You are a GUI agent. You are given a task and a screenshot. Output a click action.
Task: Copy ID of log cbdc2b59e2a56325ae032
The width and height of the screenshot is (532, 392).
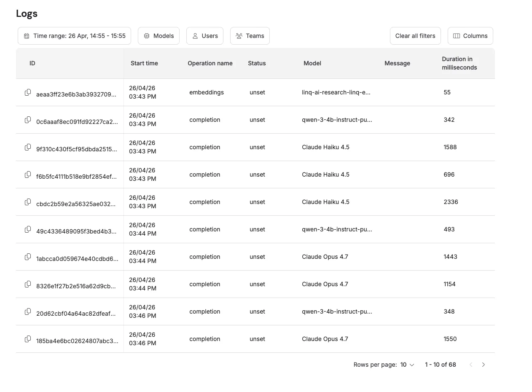point(28,202)
